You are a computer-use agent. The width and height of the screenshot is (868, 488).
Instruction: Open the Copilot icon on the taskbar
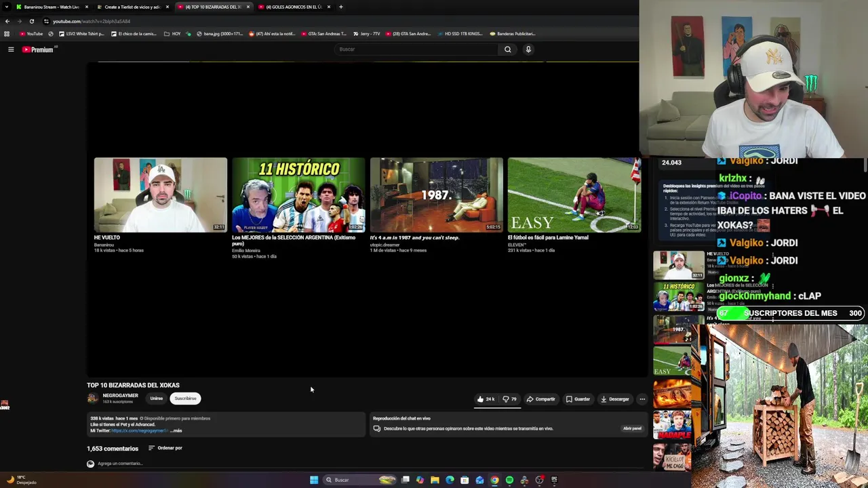pos(420,480)
